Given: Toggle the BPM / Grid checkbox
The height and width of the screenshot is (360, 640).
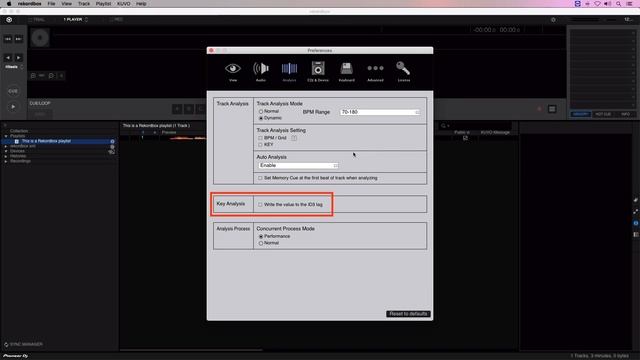Looking at the screenshot, I should (260, 138).
